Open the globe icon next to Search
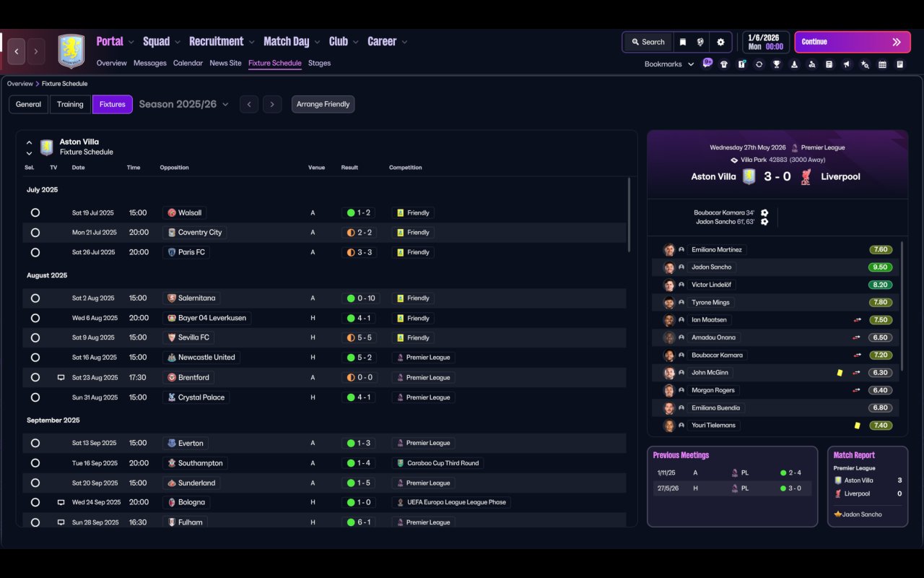924x578 pixels. click(x=700, y=42)
